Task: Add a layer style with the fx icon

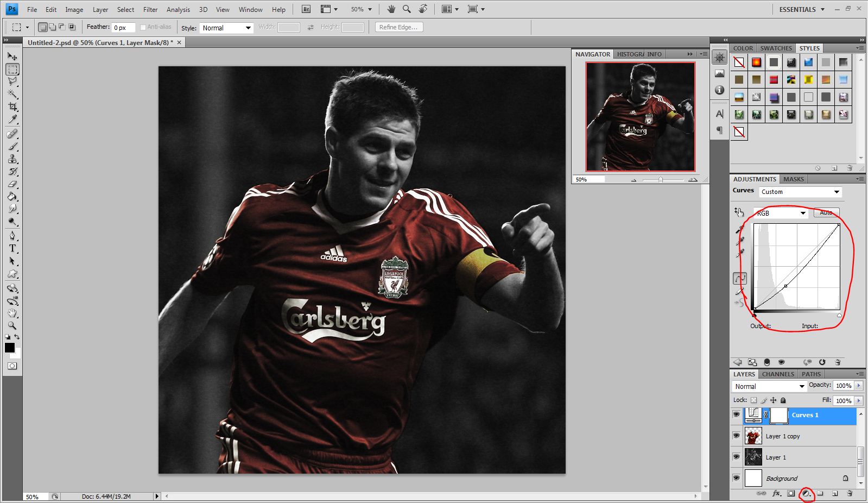Action: point(776,493)
